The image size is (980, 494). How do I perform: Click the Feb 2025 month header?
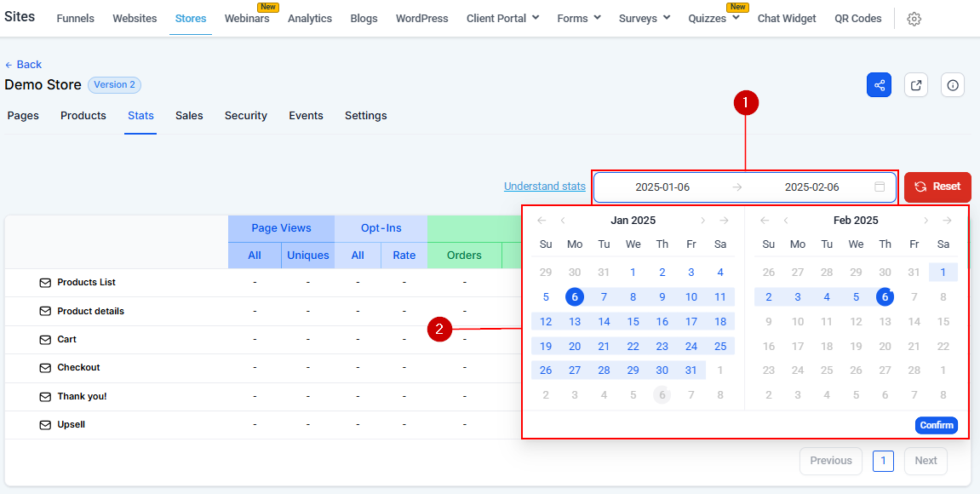coord(856,220)
